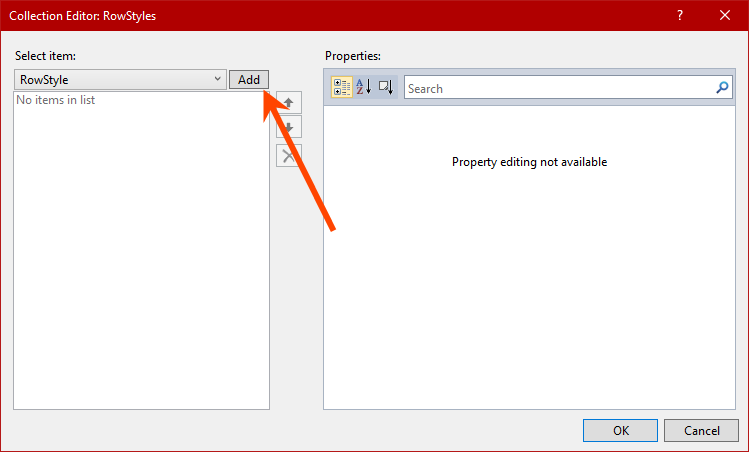Dismiss the dialog with Cancel
This screenshot has width=749, height=452.
click(701, 430)
